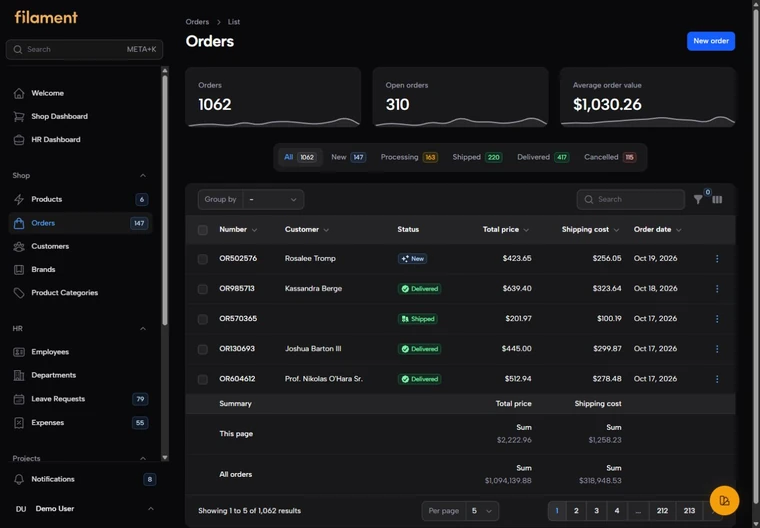Collapse the HR sidebar group
760x528 pixels.
[x=142, y=329]
